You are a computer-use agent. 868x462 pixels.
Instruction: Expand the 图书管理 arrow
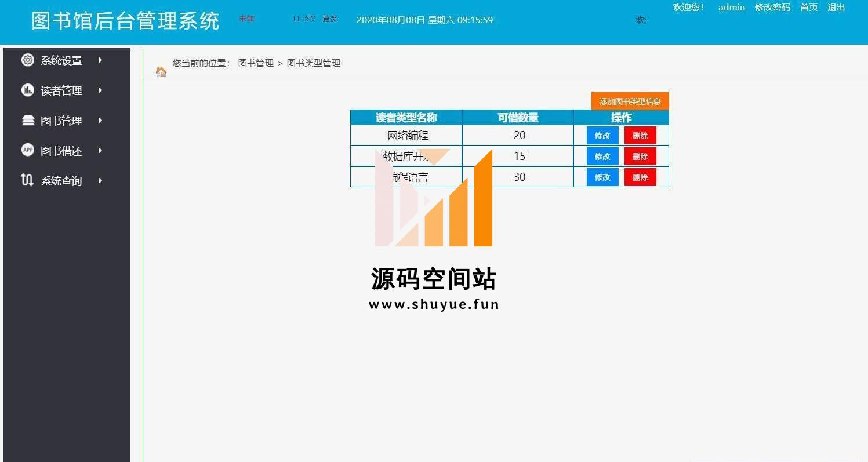100,120
